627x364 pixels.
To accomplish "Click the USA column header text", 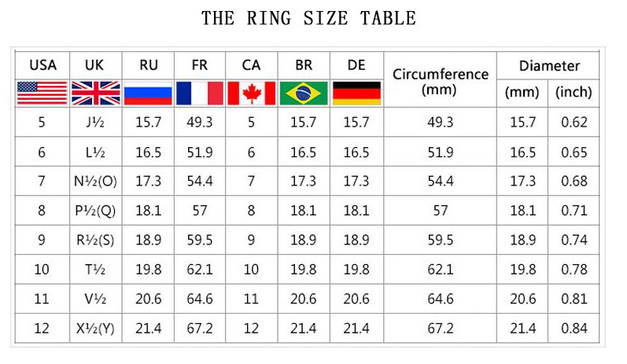I will click(x=42, y=65).
